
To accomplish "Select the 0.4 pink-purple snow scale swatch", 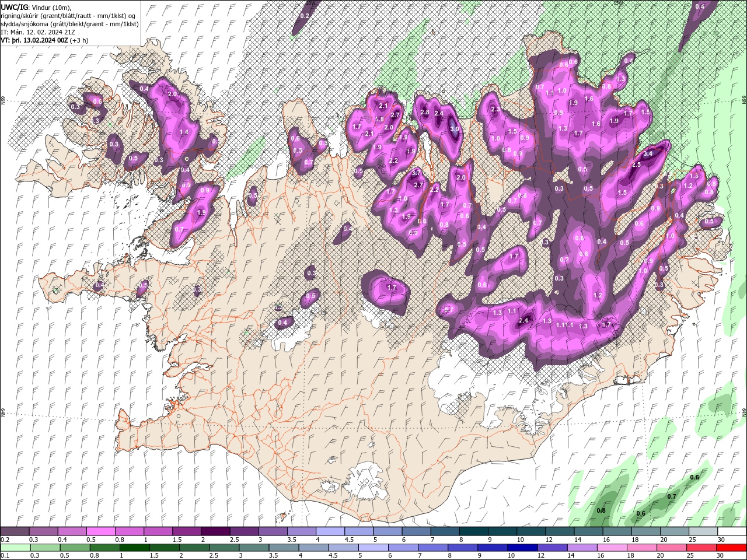I will 71,531.
